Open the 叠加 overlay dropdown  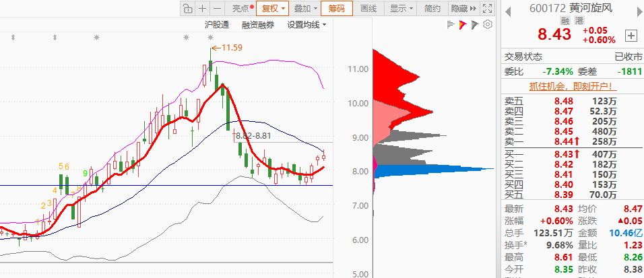(x=305, y=8)
